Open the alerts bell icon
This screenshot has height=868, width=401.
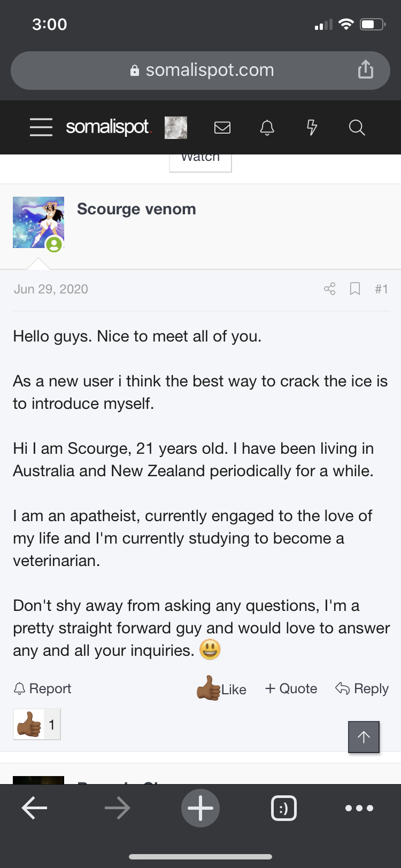(267, 128)
